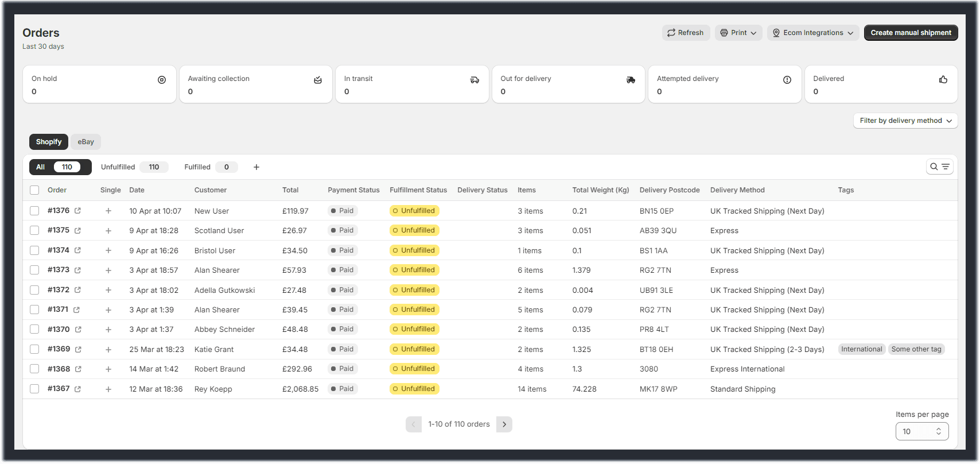Tick the select all orders checkbox
The image size is (980, 464).
pos(34,190)
